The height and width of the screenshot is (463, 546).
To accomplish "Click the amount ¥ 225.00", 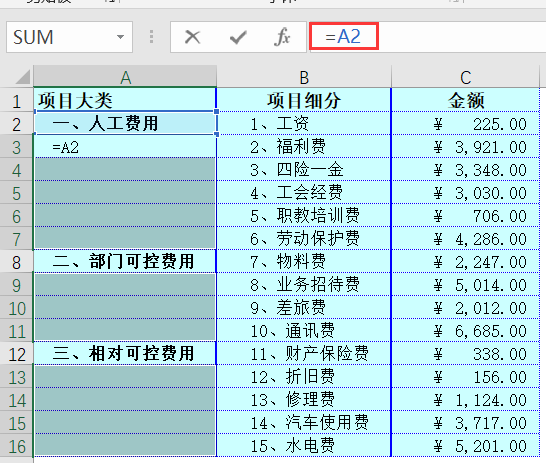I will click(x=465, y=123).
